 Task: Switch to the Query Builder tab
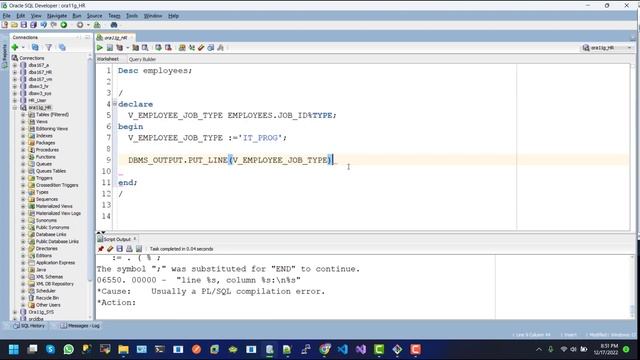coord(142,59)
